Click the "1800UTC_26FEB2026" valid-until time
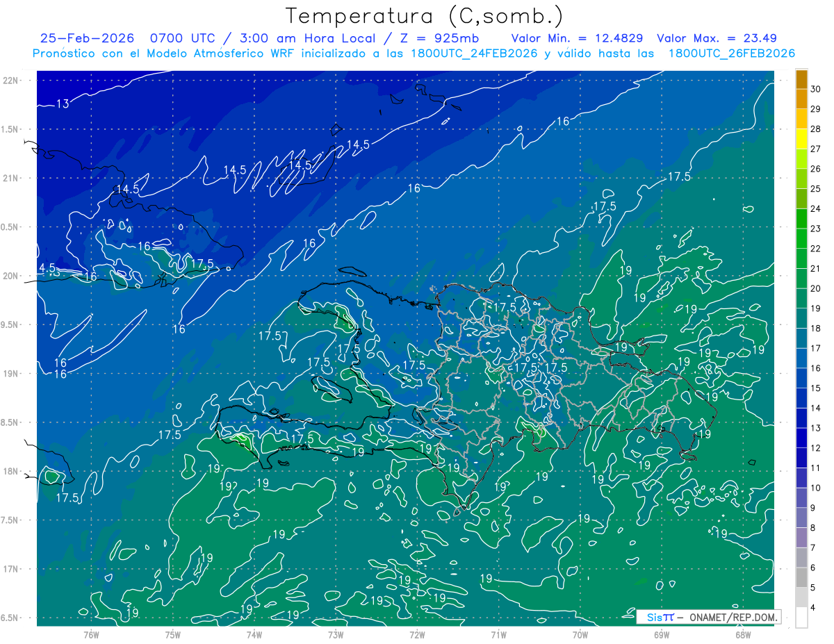The image size is (834, 644). (x=731, y=53)
